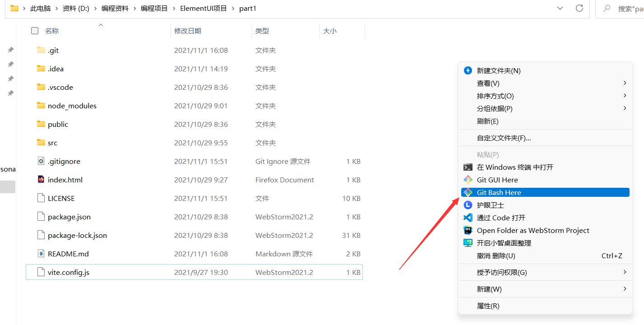Expand the chevron after 此电脑

click(56, 9)
